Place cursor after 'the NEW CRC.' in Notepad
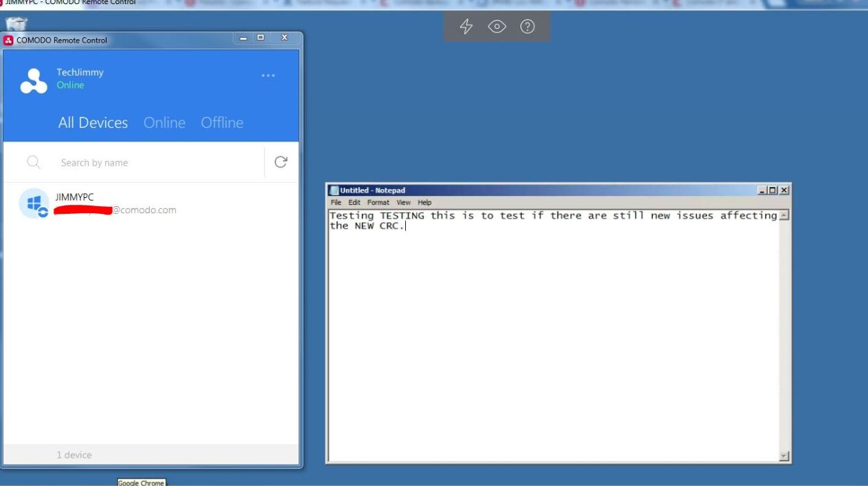Screen dimensions: 868x486 [406, 226]
